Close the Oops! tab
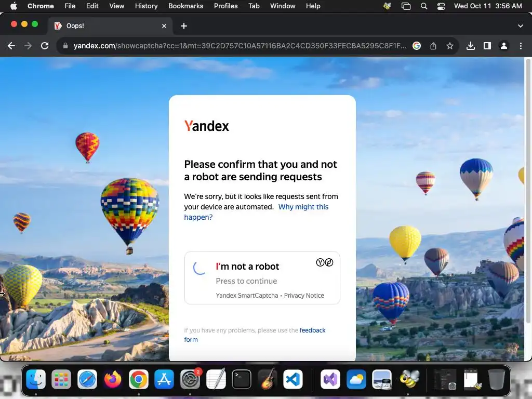The height and width of the screenshot is (399, 532). 164,26
